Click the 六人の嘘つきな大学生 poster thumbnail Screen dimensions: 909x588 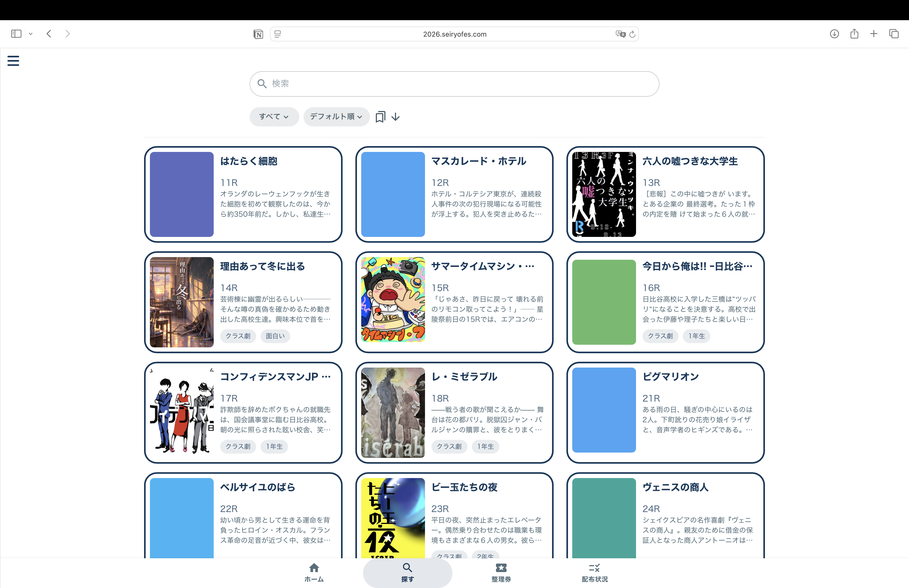(604, 194)
